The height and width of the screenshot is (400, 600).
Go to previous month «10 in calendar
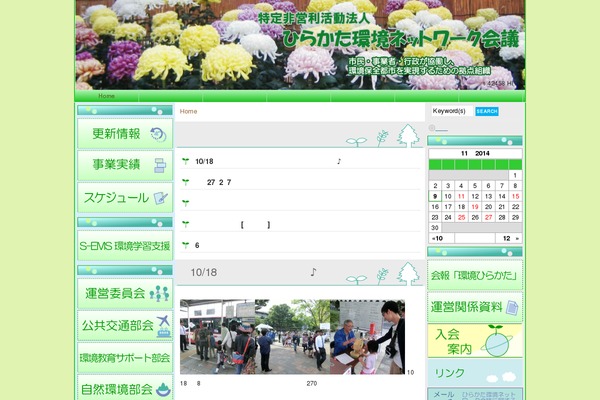click(x=437, y=238)
